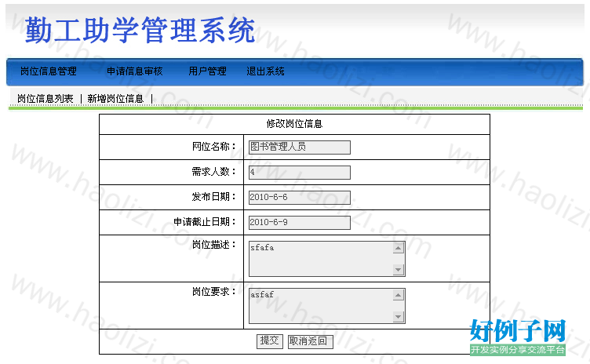Click the 岗位要求 label
The width and height of the screenshot is (590, 364).
coord(213,292)
